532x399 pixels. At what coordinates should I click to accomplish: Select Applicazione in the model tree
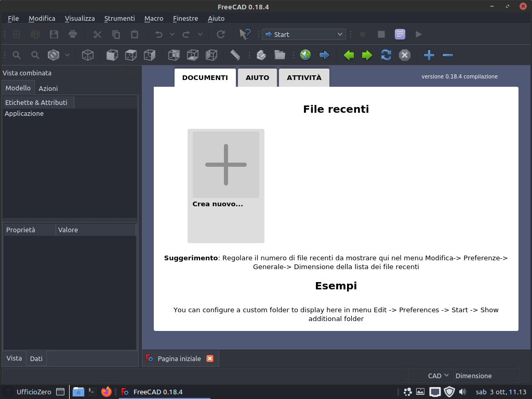pos(24,114)
